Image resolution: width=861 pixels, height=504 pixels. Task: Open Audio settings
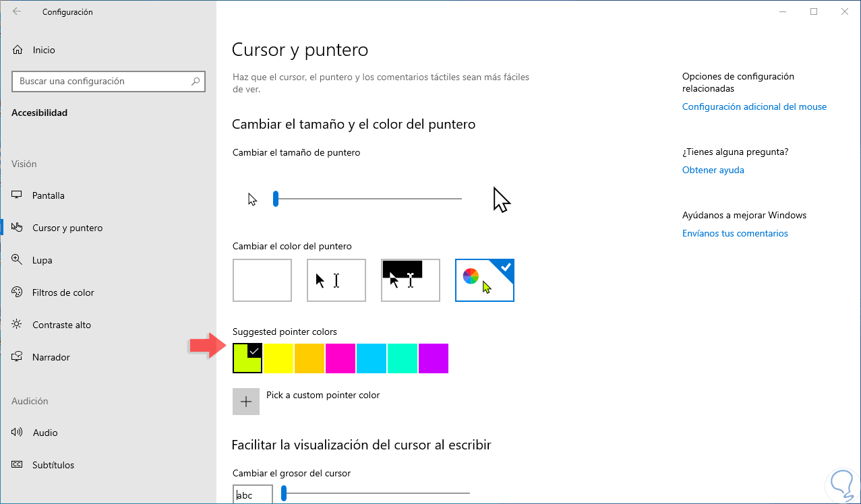[x=45, y=433]
